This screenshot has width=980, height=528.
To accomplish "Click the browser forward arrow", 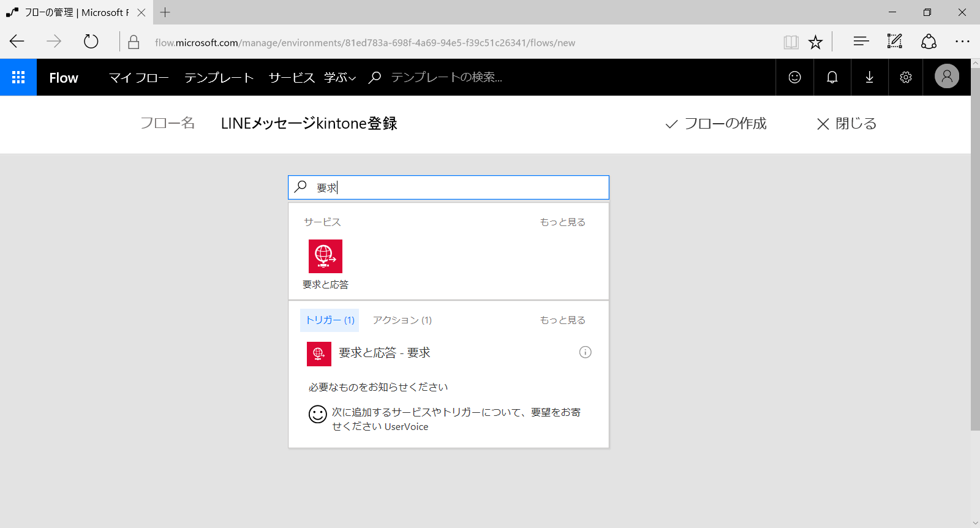I will click(54, 42).
